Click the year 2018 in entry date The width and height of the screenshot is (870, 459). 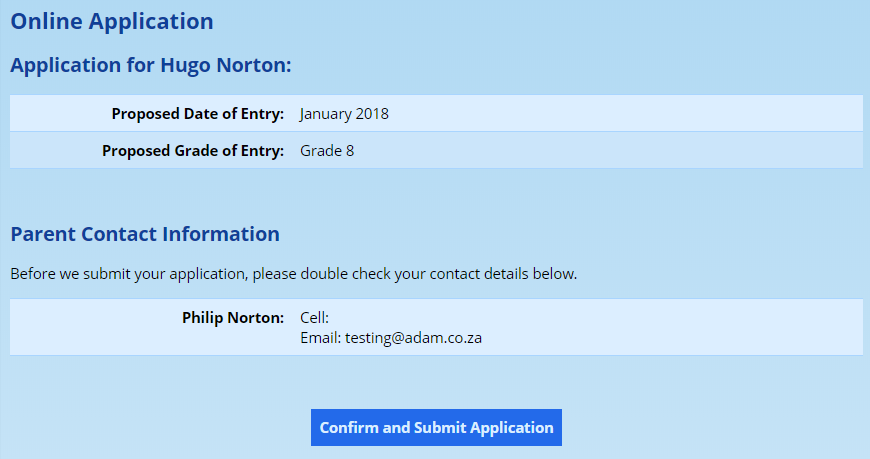(370, 114)
